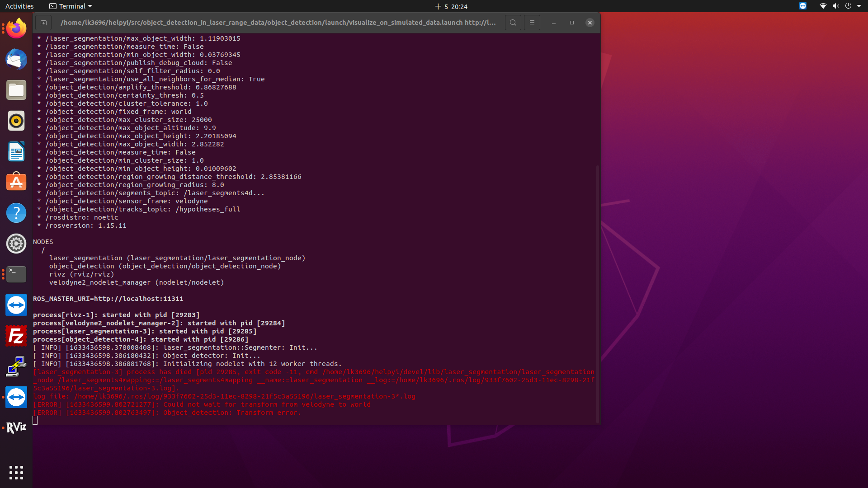Click 'Object_detection: Transform error.' line

point(167,413)
